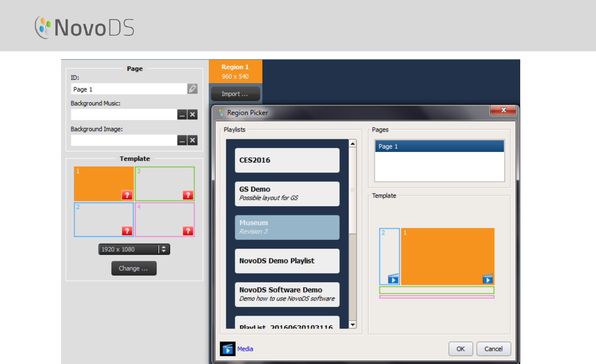Click the Media clapperboard icon at dialog bottom

click(227, 349)
